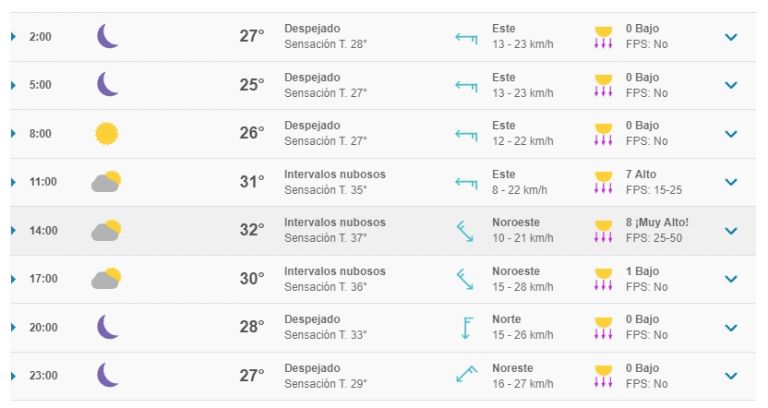Expand the 2:00 forecast row chevron
The image size is (768, 408).
click(731, 37)
